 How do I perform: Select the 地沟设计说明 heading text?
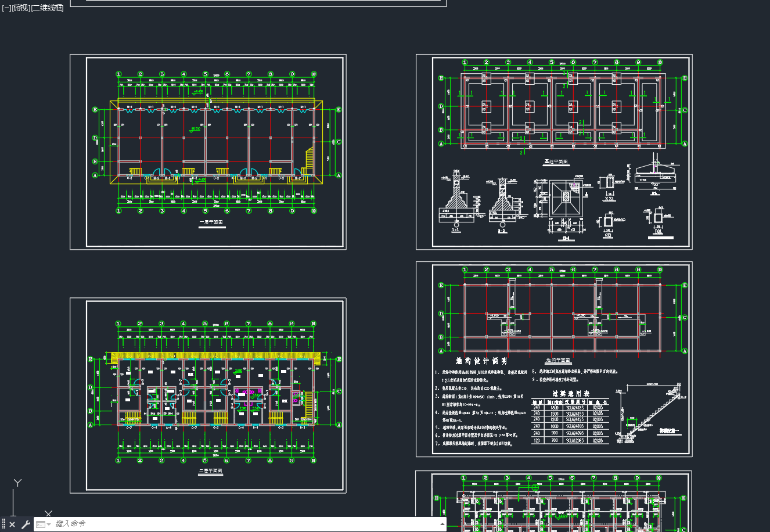481,361
